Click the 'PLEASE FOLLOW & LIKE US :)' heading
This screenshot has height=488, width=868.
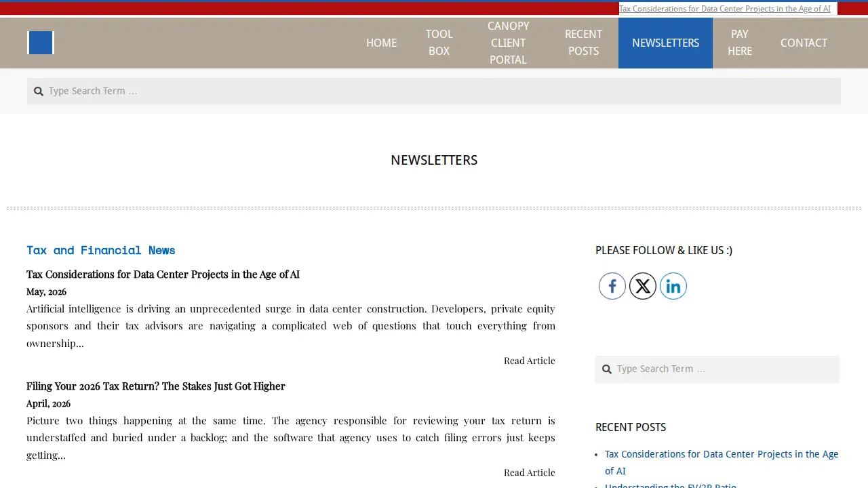click(x=664, y=251)
